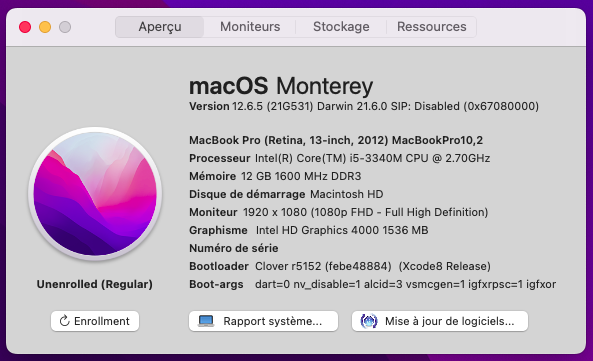
Task: Click the circular refresh icon beside Enrollment
Action: point(65,321)
